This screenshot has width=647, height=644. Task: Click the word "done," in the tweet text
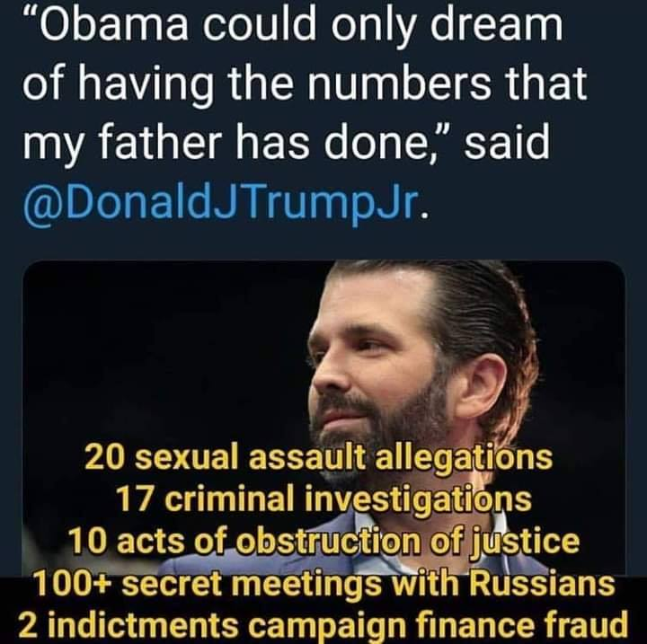tap(380, 144)
